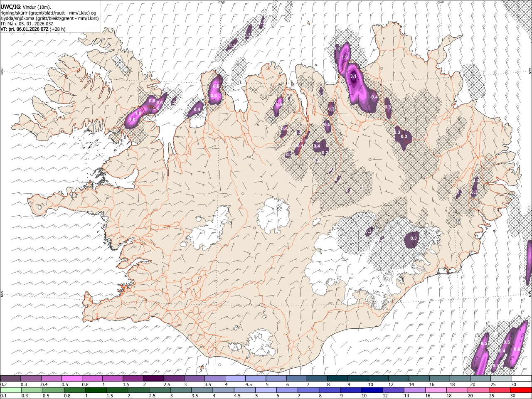Click the '0.1' number under lower legend row

3,396
